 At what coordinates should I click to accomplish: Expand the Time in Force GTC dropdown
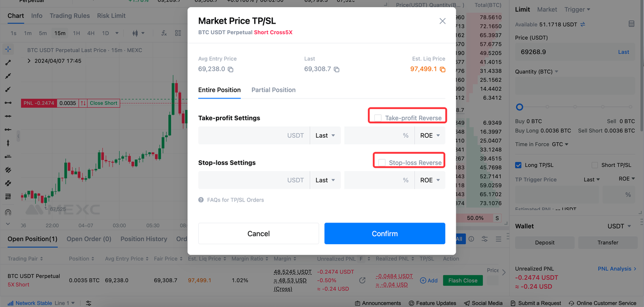point(559,144)
